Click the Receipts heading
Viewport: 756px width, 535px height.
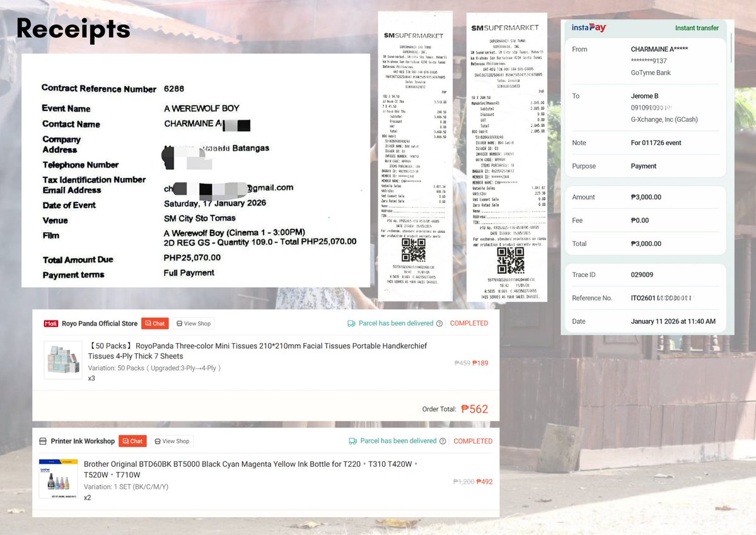point(73,29)
